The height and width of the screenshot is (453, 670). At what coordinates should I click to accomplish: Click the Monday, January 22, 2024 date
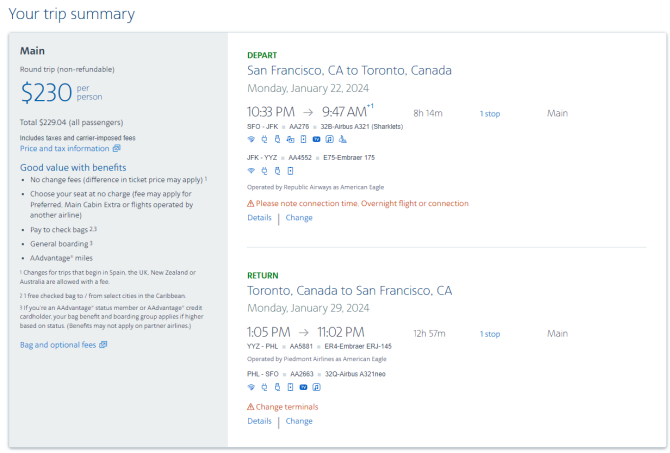tap(308, 88)
